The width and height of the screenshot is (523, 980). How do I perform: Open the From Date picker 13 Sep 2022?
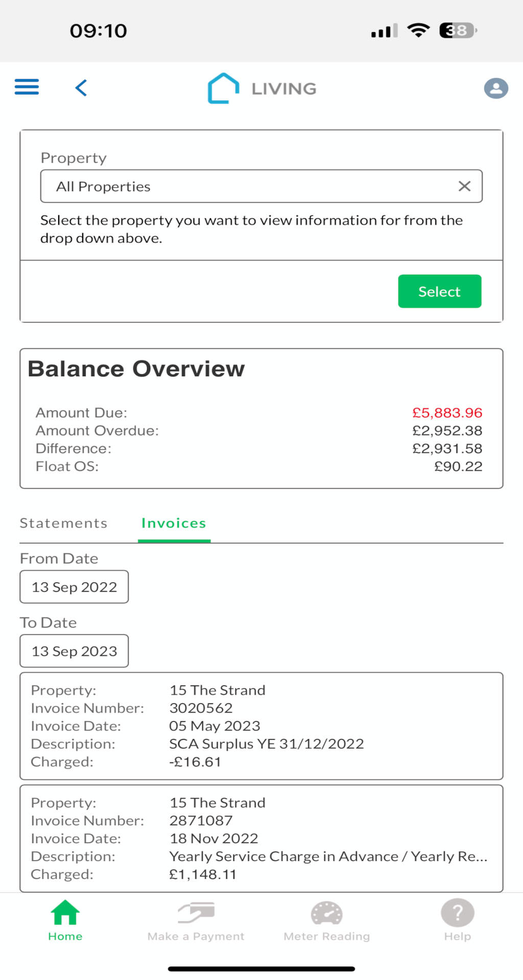click(x=74, y=587)
